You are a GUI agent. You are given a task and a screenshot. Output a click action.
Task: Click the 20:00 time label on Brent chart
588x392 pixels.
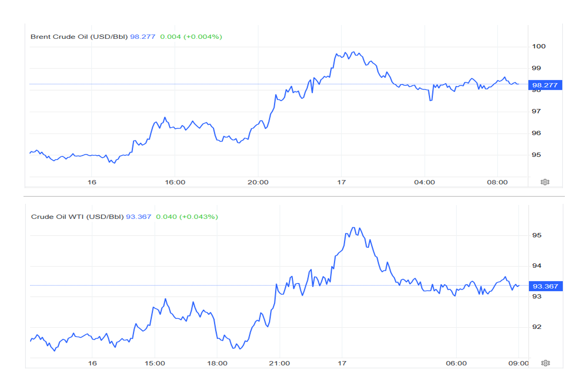click(258, 182)
